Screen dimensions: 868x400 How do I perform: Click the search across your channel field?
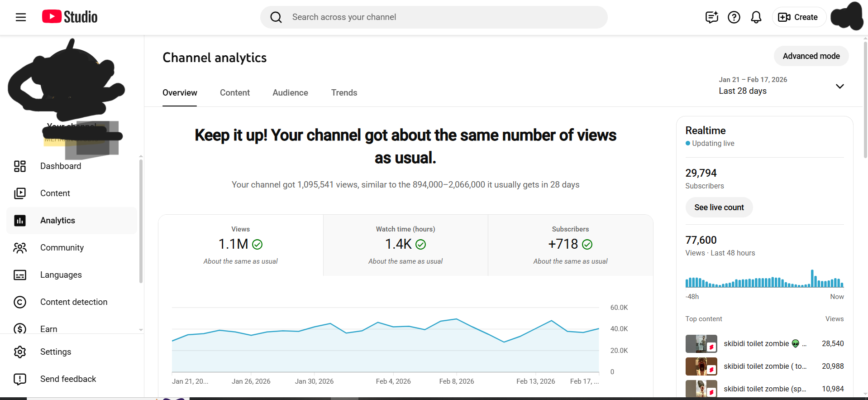coord(434,17)
